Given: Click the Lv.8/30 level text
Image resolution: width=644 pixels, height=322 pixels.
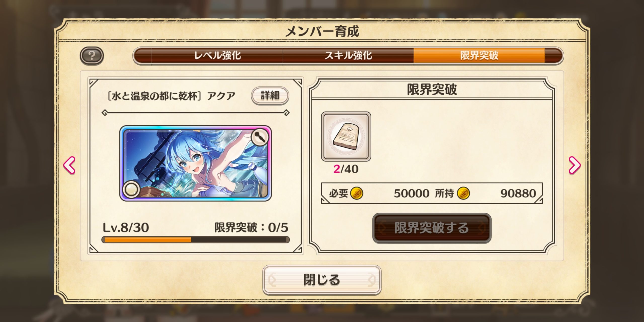Looking at the screenshot, I should [x=126, y=228].
